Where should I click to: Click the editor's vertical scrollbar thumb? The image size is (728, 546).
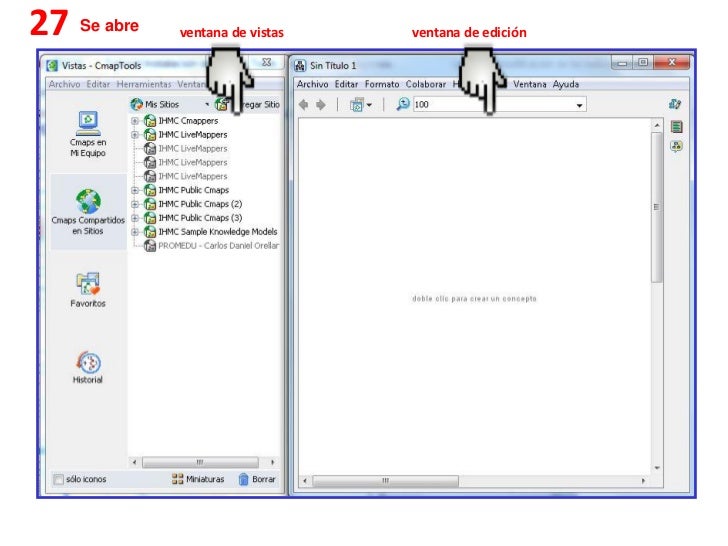tap(656, 207)
